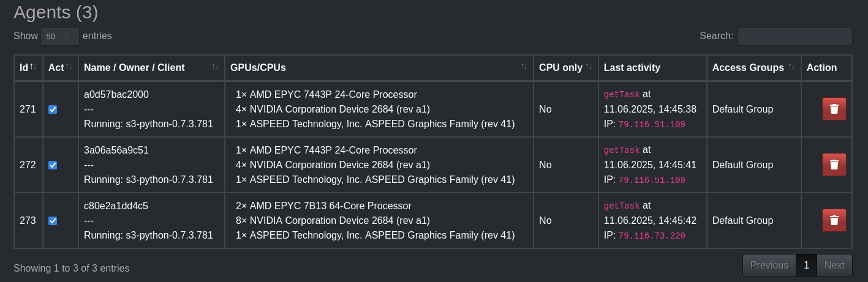Click IP address 79.116.73.220

pyautogui.click(x=652, y=236)
